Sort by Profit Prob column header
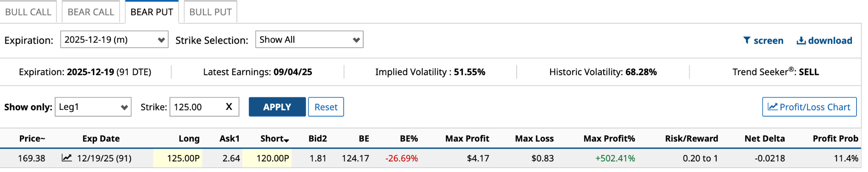868x172 pixels. [x=835, y=139]
